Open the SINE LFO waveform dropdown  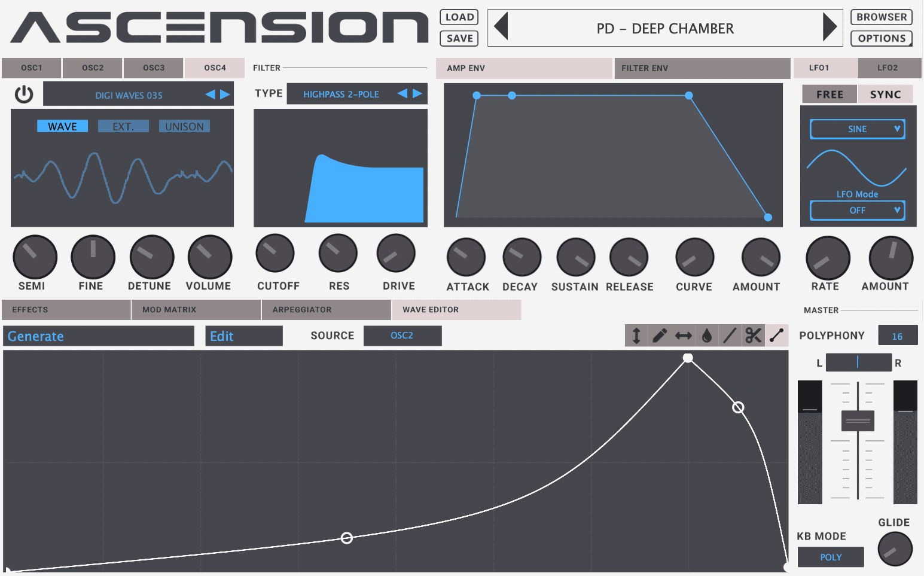point(857,129)
